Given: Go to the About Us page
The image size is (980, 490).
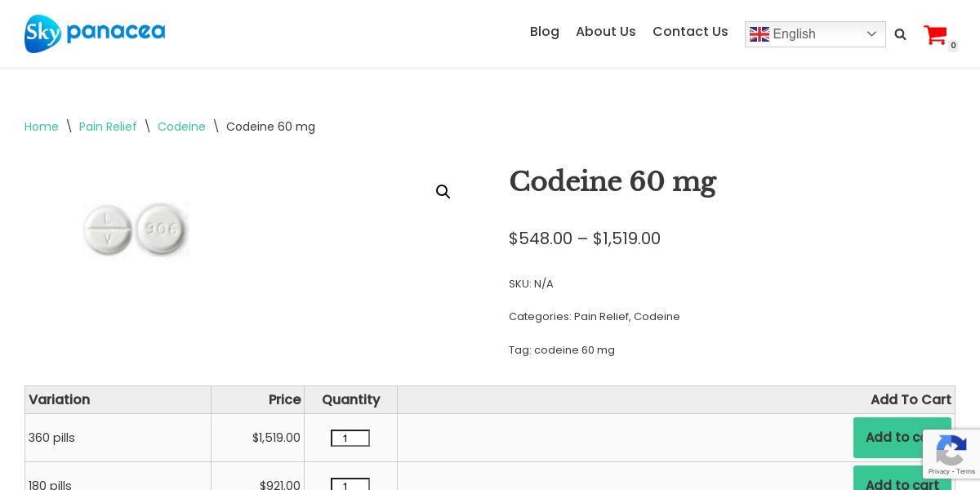Looking at the screenshot, I should click(x=606, y=32).
